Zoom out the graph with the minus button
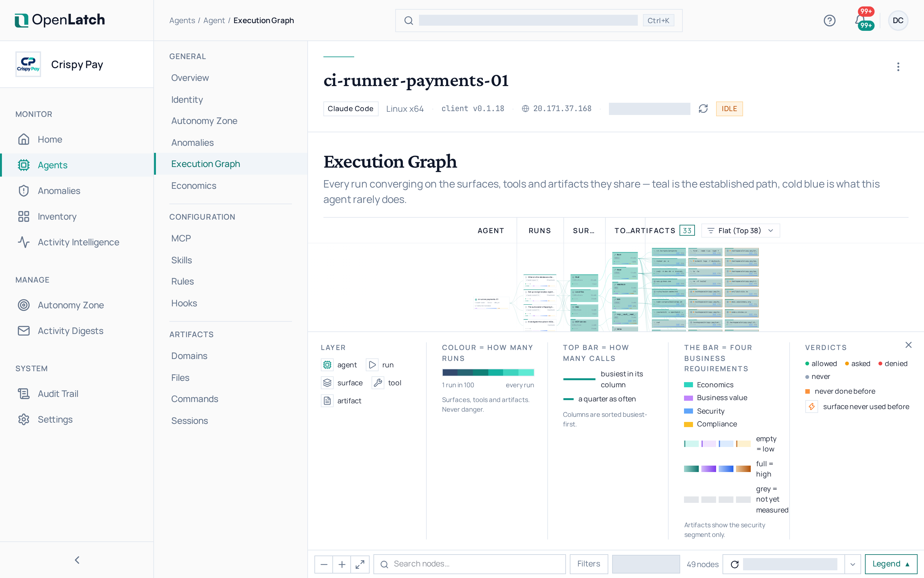Image resolution: width=924 pixels, height=578 pixels. tap(324, 564)
